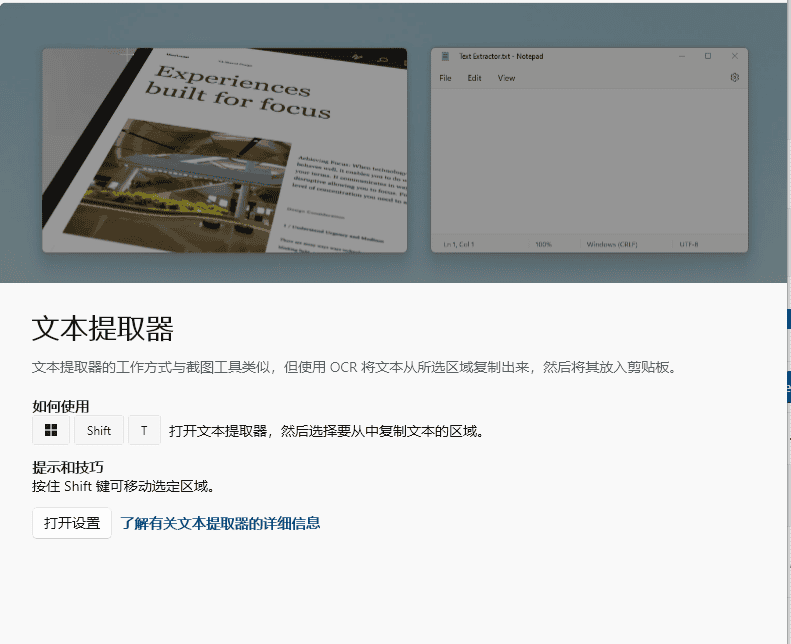
Task: Click the 'Ln 1, Col 1' status entry
Action: point(459,245)
